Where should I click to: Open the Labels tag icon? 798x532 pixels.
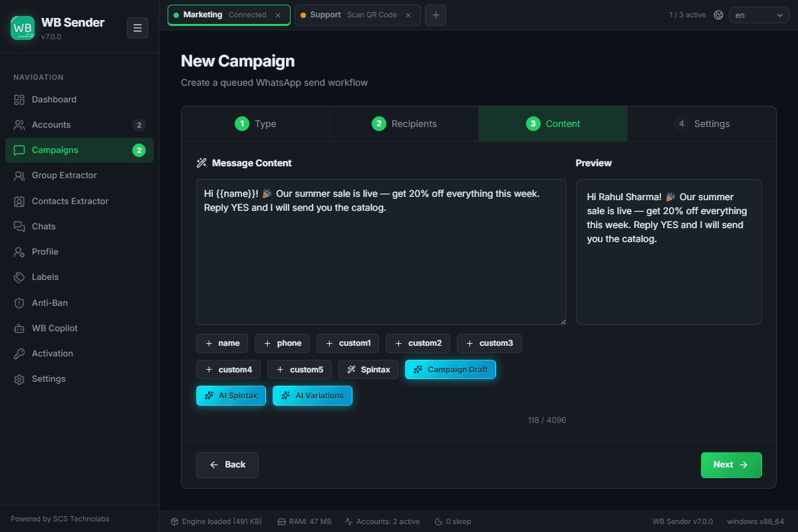click(19, 277)
